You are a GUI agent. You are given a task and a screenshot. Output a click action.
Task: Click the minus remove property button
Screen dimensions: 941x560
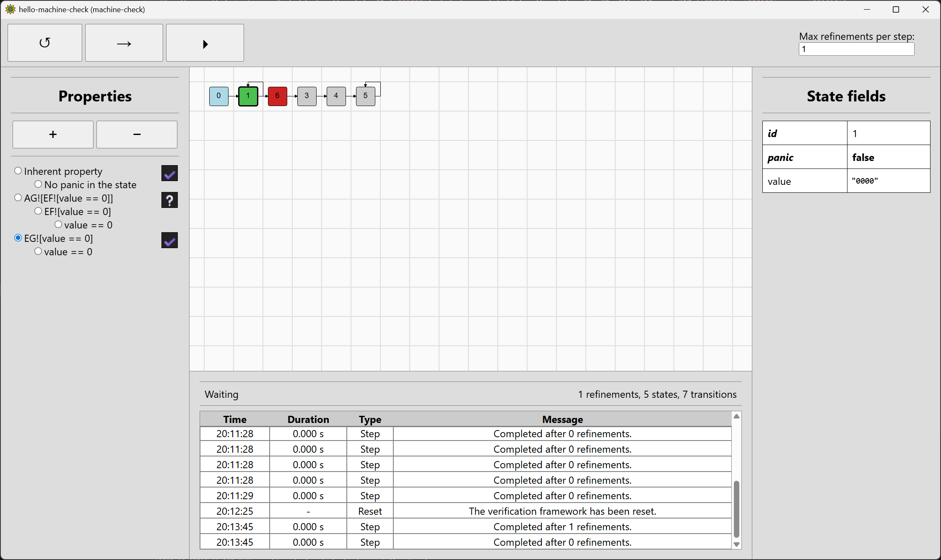coord(137,135)
